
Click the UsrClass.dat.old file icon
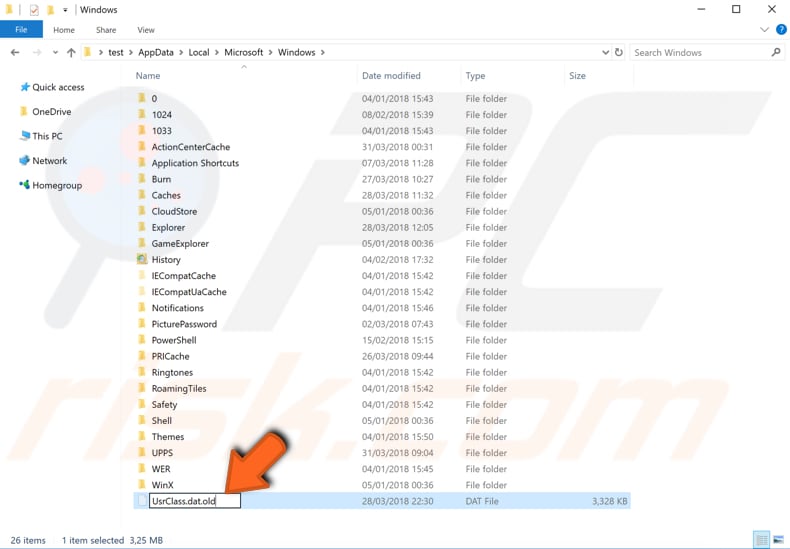click(142, 501)
